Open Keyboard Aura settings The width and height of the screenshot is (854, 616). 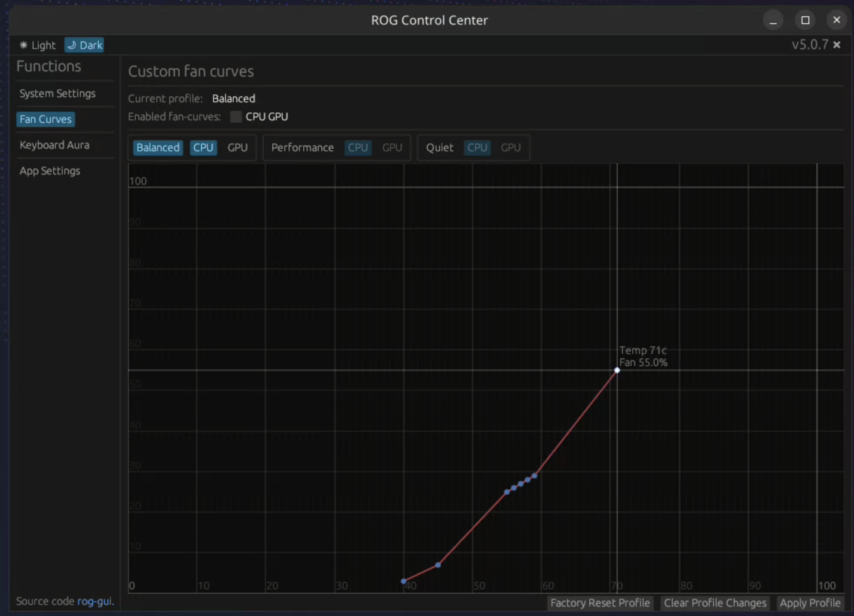55,145
